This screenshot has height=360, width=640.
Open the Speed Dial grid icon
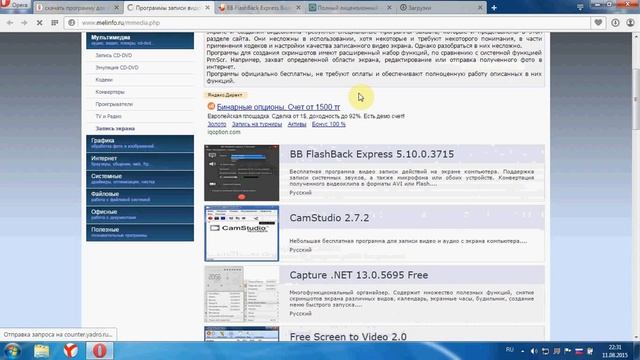(55, 23)
